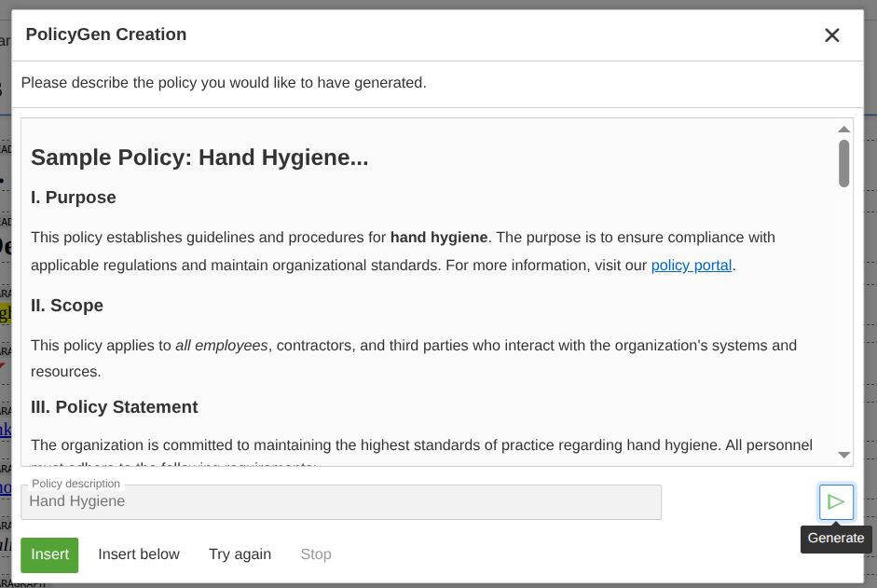Click the PolicyGen Creation dialog title
This screenshot has height=588, width=877.
pyautogui.click(x=106, y=35)
